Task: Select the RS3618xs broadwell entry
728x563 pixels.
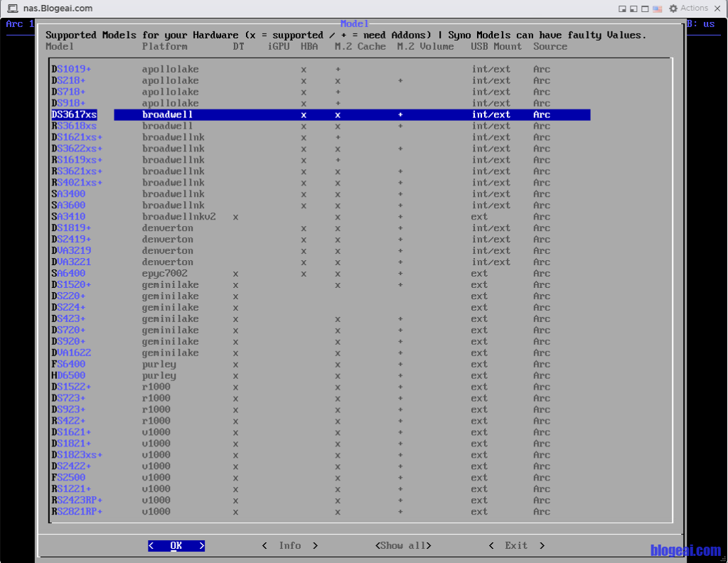Action: [74, 126]
